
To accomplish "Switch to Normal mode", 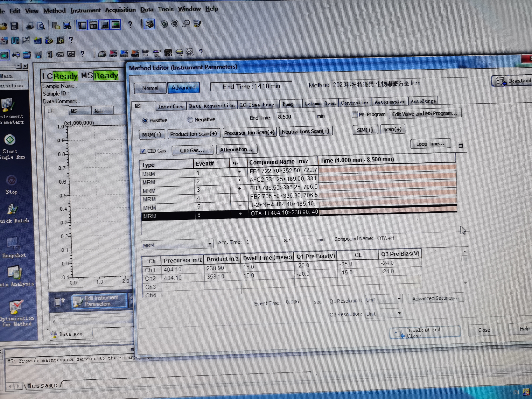I will [x=150, y=88].
